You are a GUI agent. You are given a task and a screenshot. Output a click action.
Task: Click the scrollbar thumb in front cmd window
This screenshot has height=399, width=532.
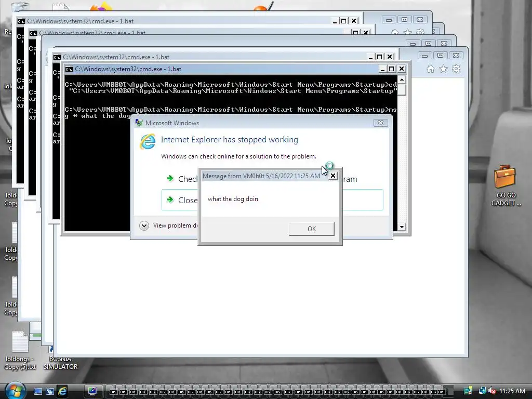pos(402,89)
